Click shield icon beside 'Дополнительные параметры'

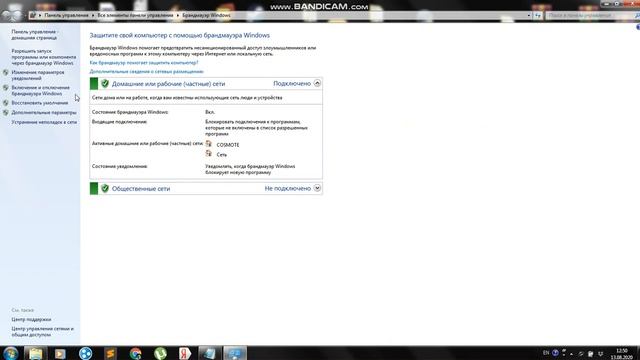pyautogui.click(x=6, y=112)
